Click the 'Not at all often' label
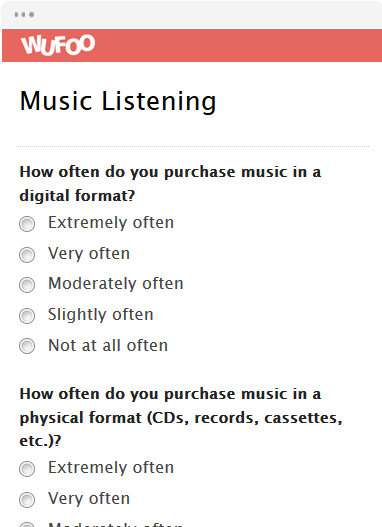382x527 pixels. click(x=108, y=345)
